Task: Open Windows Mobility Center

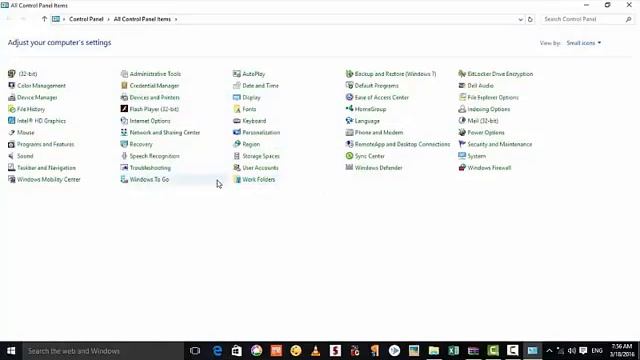Action: (49, 180)
